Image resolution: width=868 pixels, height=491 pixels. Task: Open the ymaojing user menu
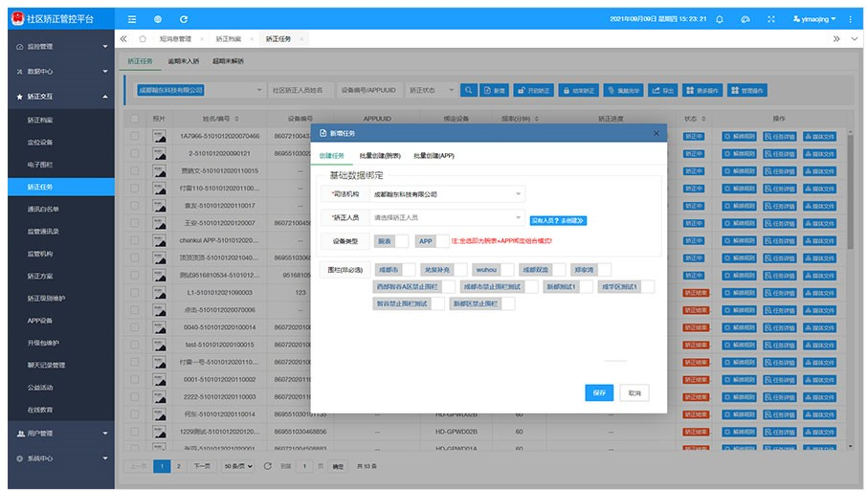(814, 19)
